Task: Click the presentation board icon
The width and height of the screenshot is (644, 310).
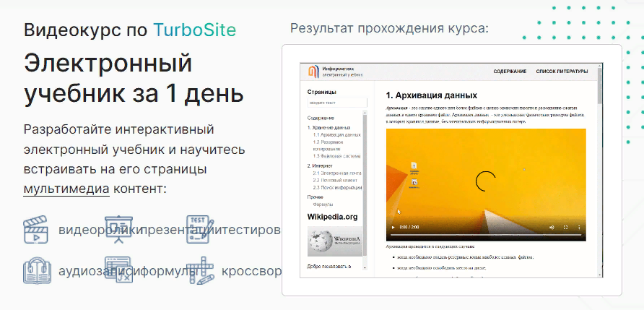Action: coord(117,230)
